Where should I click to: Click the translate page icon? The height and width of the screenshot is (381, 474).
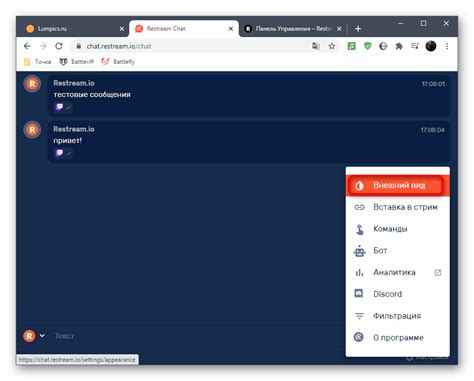pyautogui.click(x=316, y=46)
